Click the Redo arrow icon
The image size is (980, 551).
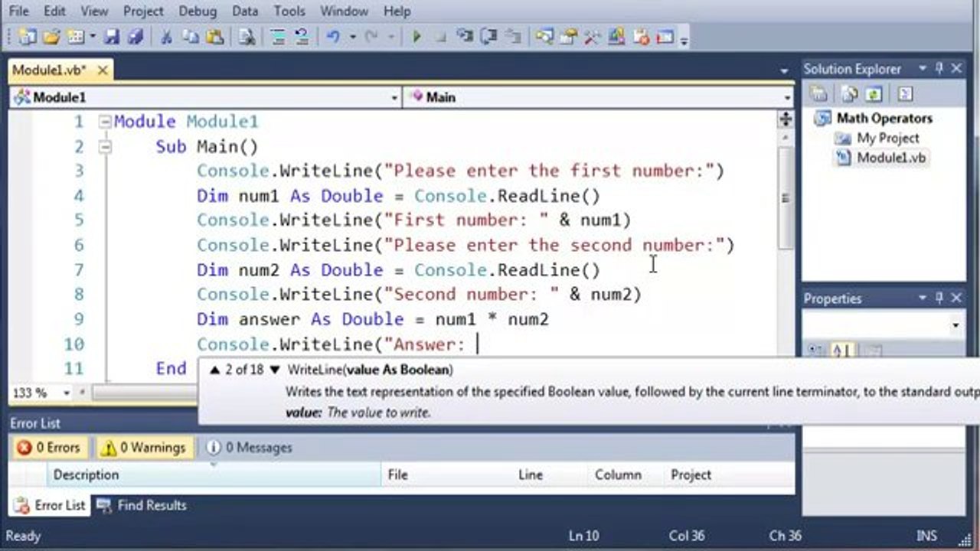[x=371, y=37]
